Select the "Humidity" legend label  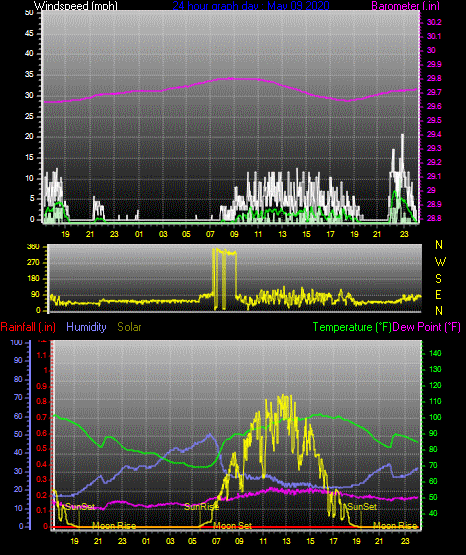pos(86,327)
